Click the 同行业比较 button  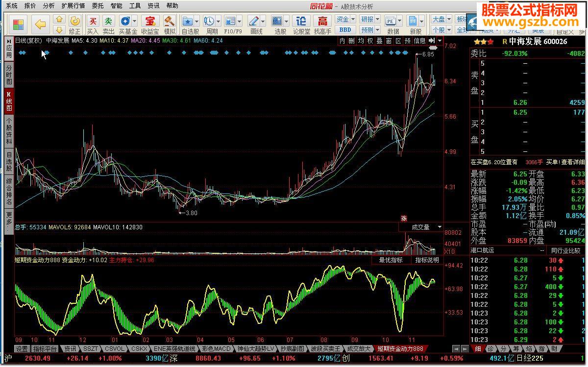point(565,250)
